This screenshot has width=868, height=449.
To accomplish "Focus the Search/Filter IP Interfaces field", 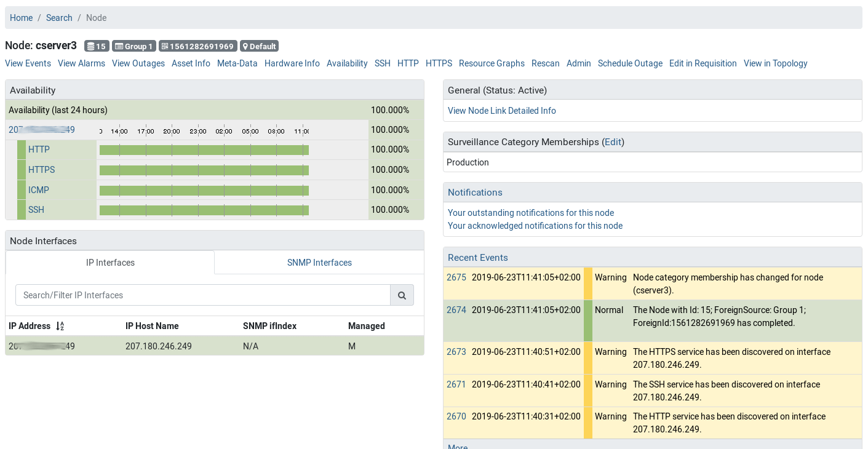I will click(203, 295).
